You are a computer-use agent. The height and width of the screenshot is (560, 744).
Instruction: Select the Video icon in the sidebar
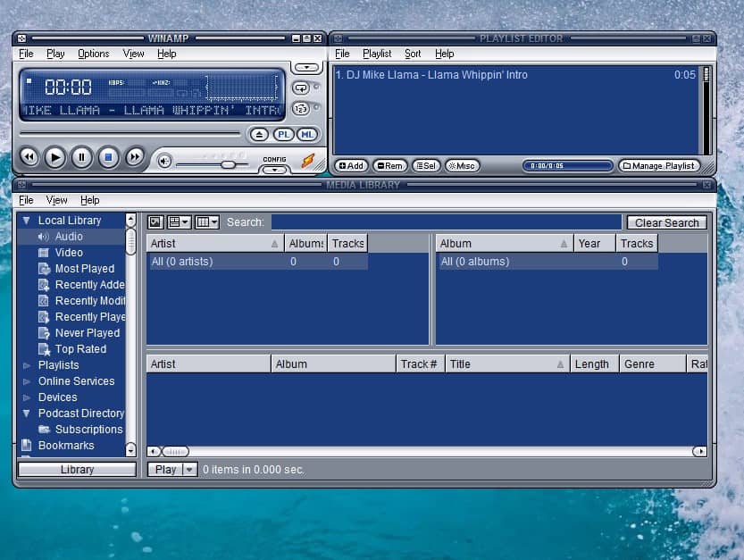[x=43, y=252]
